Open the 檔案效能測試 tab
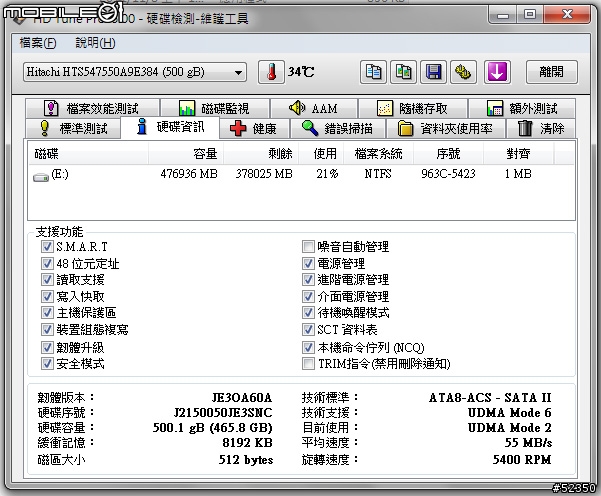 (x=93, y=108)
